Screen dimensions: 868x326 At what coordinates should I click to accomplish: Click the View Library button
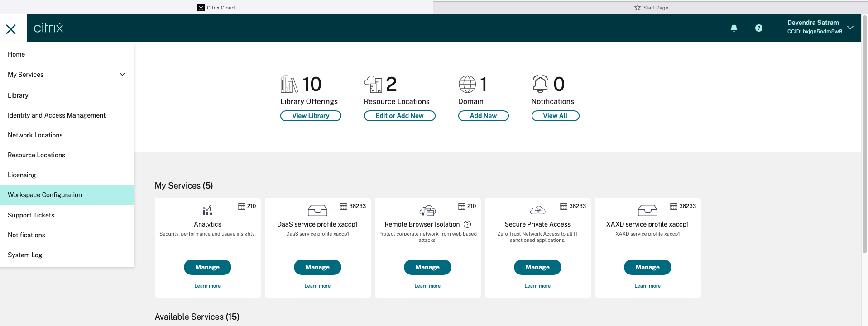click(x=311, y=116)
